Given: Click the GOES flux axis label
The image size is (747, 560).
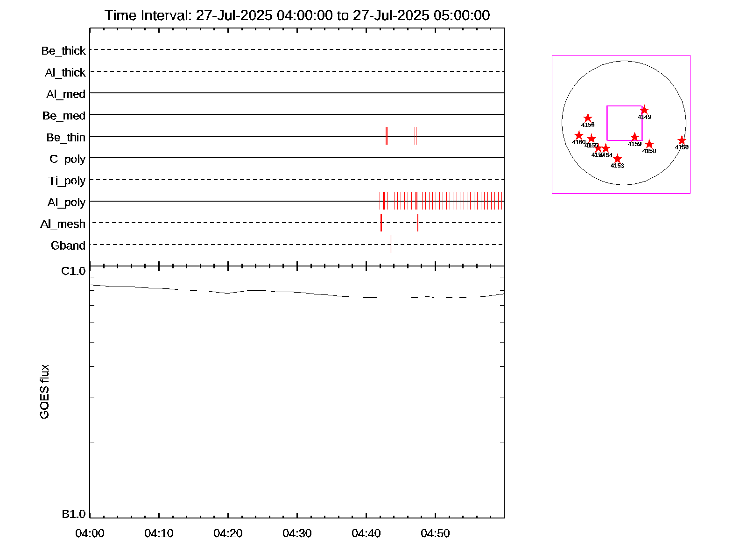Looking at the screenshot, I should tap(44, 392).
